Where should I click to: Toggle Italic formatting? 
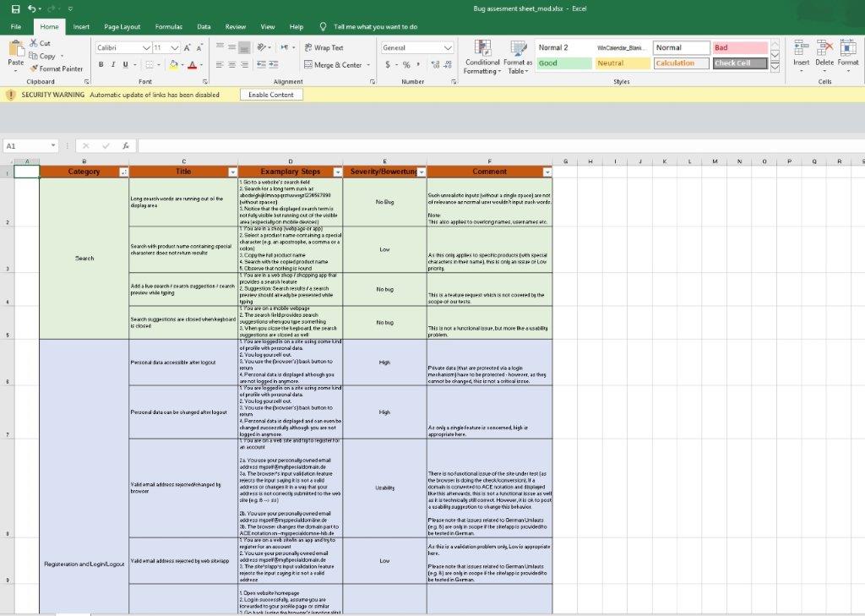[x=113, y=65]
